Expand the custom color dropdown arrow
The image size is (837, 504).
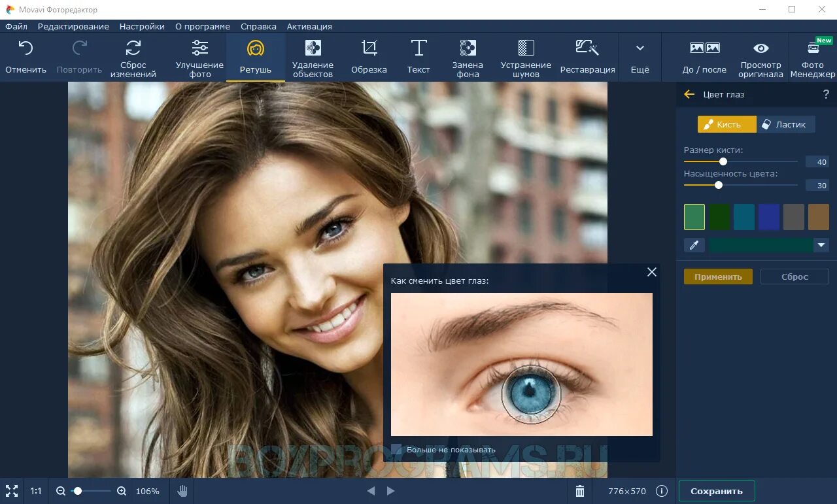click(x=821, y=245)
